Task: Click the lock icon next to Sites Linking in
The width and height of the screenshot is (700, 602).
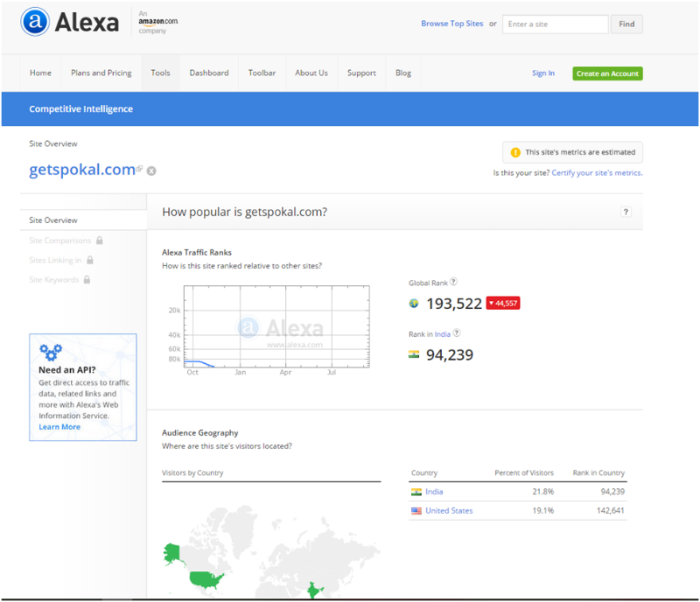Action: pyautogui.click(x=90, y=260)
